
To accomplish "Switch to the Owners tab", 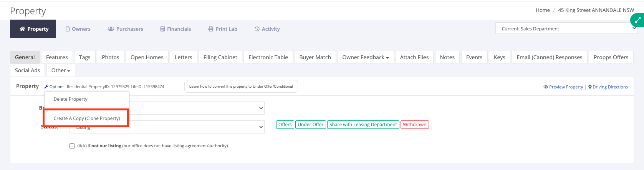I will coord(78,29).
